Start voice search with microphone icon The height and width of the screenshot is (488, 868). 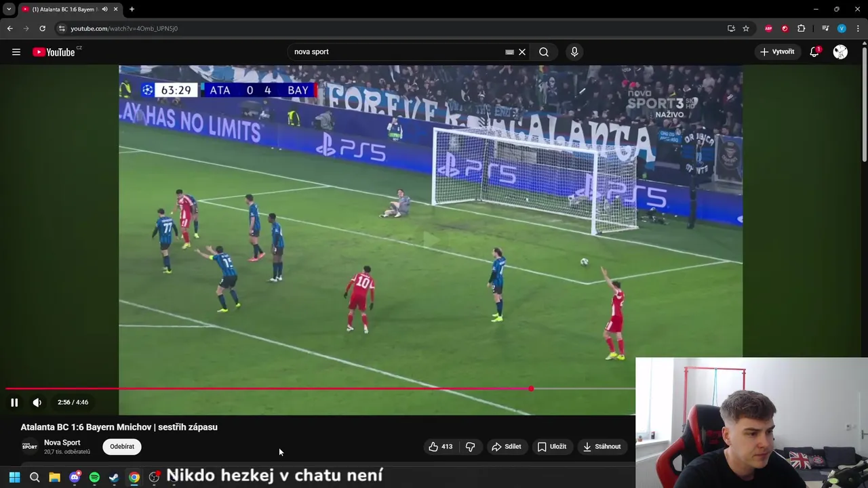[574, 52]
